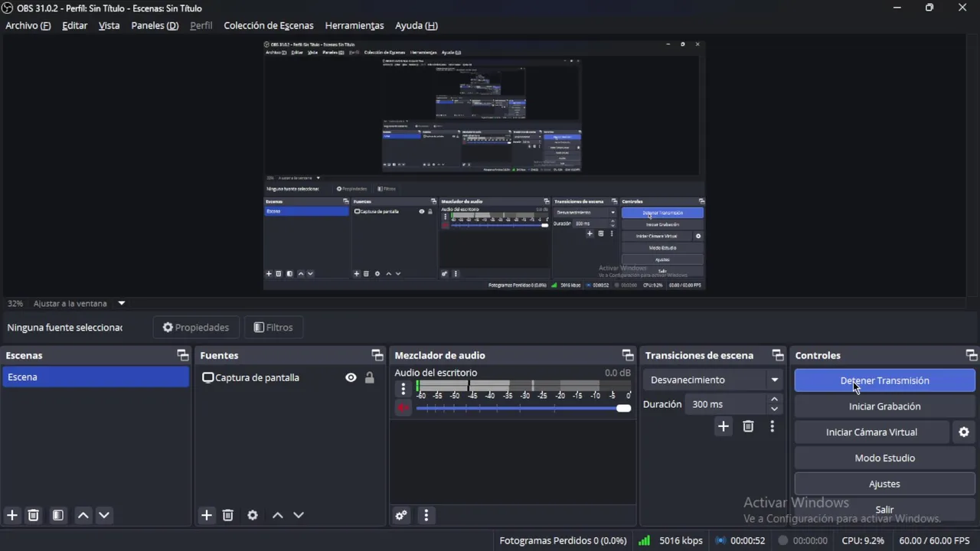This screenshot has height=551, width=980.
Task: Toggle visibility of Captura de pantalla
Action: tap(351, 377)
